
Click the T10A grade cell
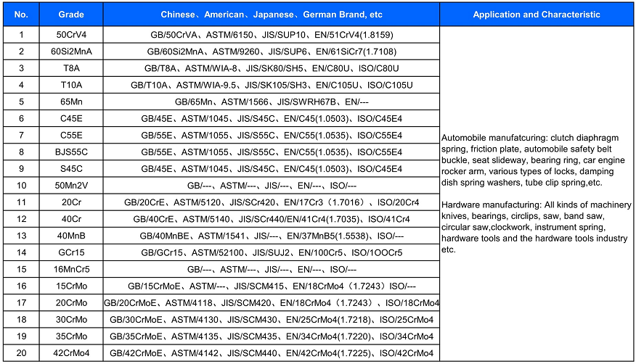coord(71,85)
